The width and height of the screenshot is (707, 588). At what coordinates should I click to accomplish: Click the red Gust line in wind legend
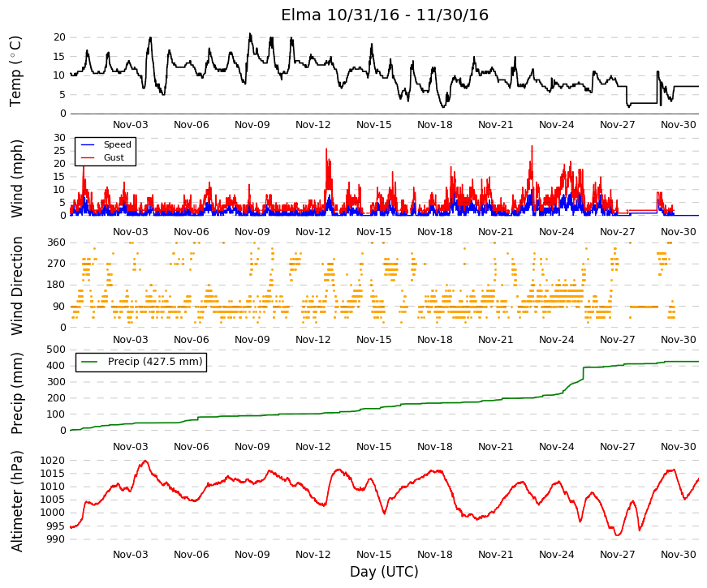pos(88,157)
